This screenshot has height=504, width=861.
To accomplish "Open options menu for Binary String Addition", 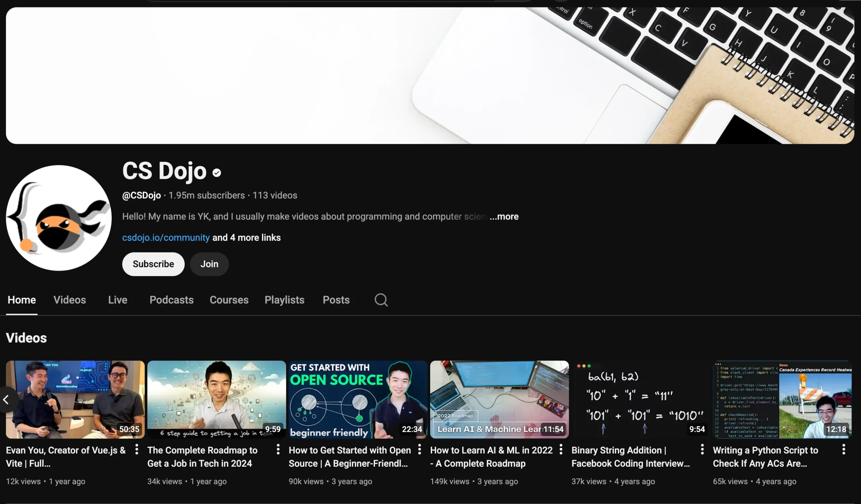I will pyautogui.click(x=702, y=450).
